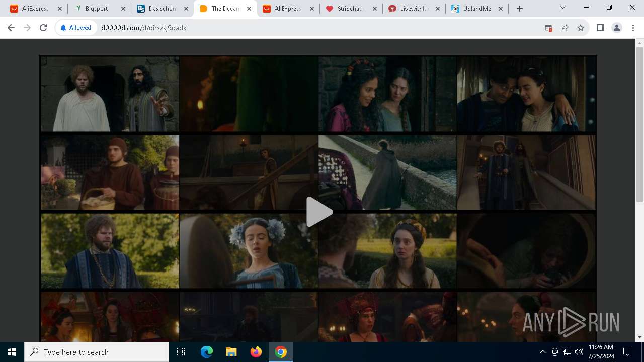This screenshot has height=362, width=644.
Task: Open File Explorer from taskbar
Action: tap(231, 352)
